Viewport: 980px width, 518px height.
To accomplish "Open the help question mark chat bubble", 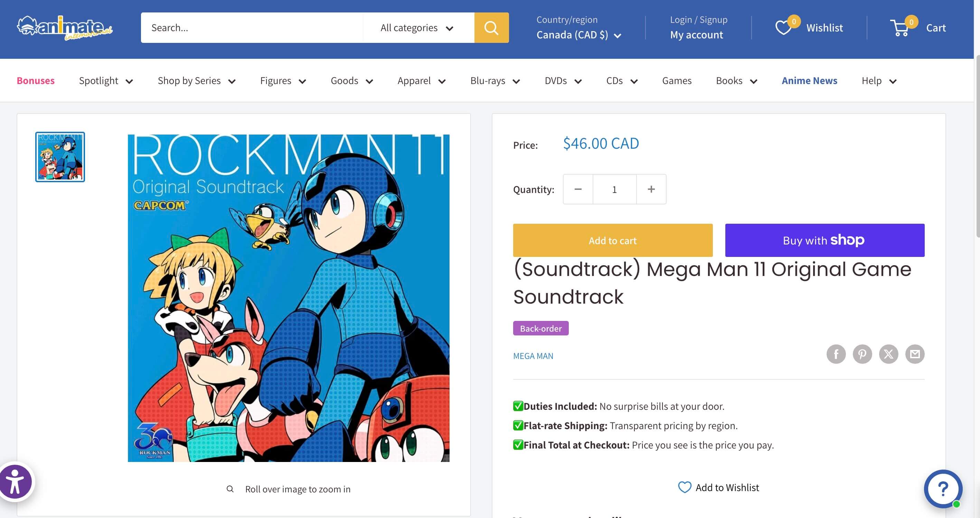I will (x=943, y=489).
